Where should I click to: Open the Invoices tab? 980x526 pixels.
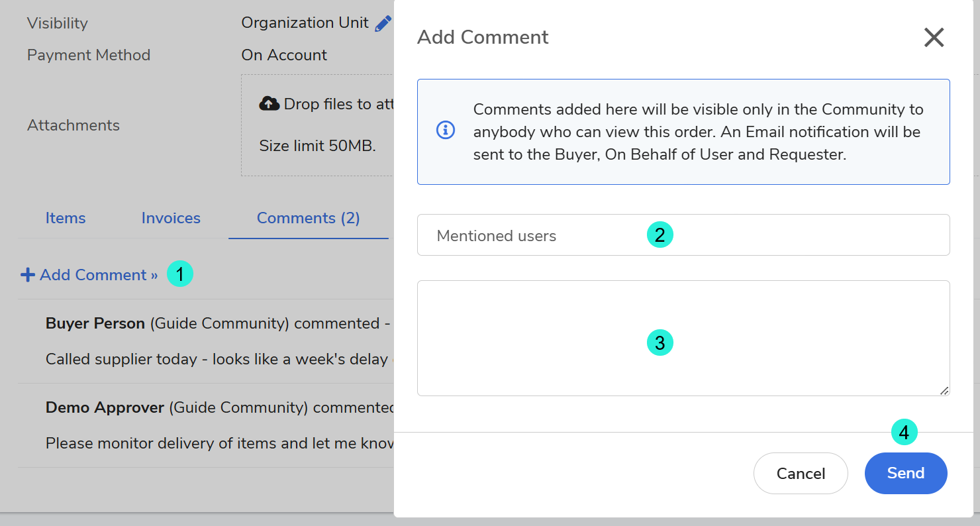171,218
